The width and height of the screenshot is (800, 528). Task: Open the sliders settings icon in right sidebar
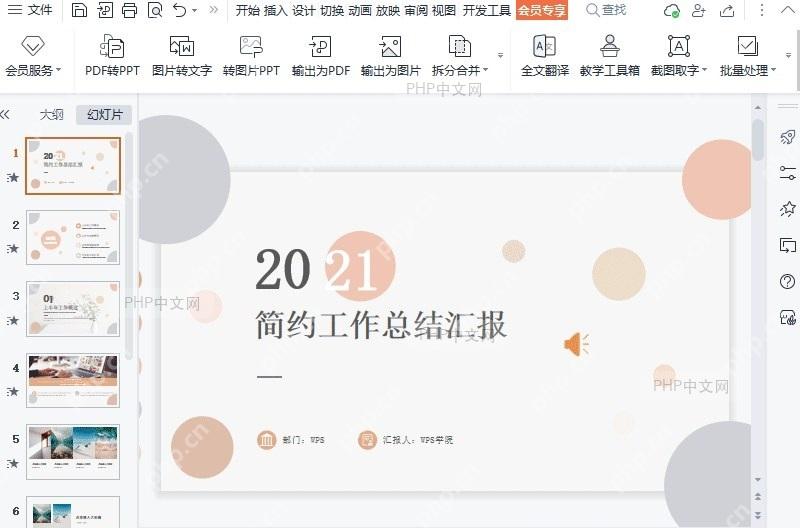pyautogui.click(x=788, y=173)
